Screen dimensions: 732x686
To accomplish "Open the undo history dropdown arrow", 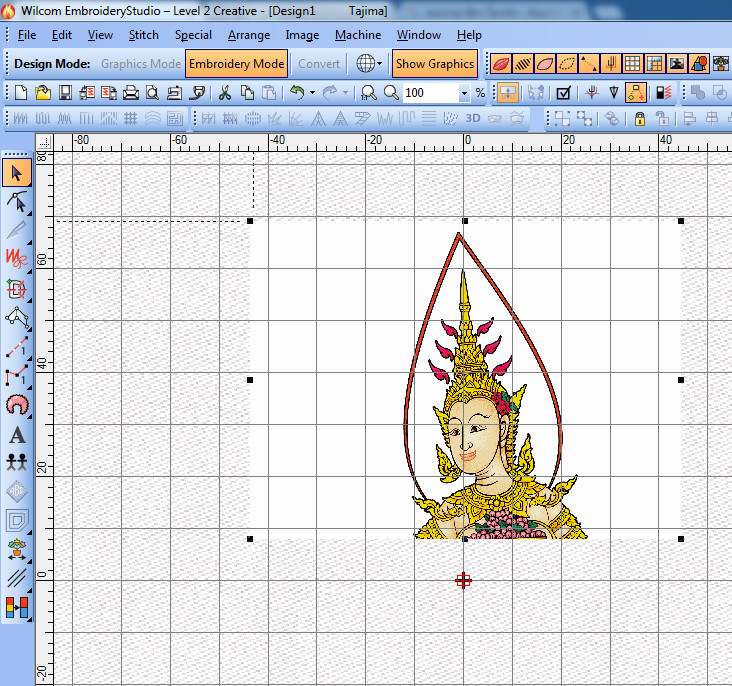I will (x=312, y=92).
